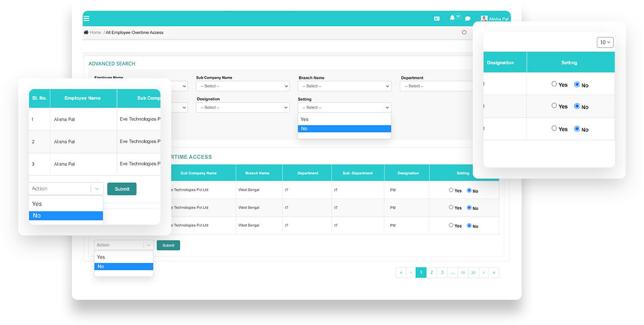Click the notification bell icon
The image size is (644, 325).
pyautogui.click(x=452, y=18)
